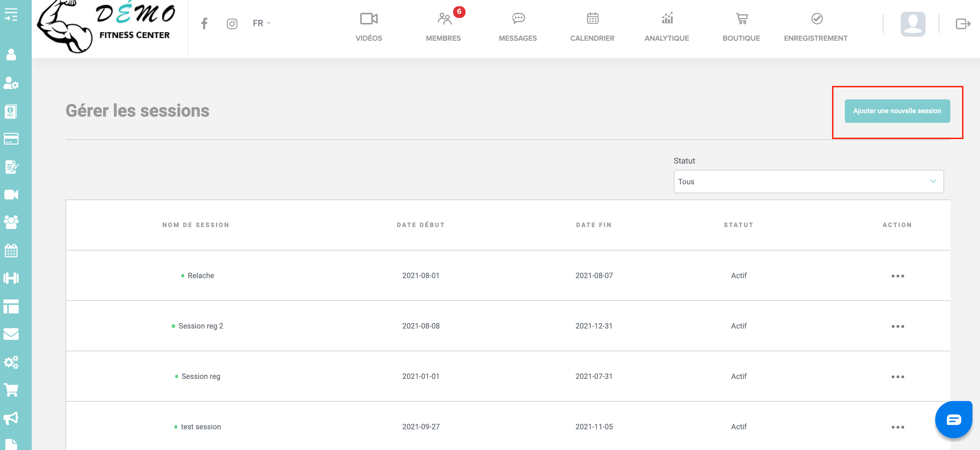Go to the CALENDRIER menu
The image size is (980, 450).
tap(592, 27)
